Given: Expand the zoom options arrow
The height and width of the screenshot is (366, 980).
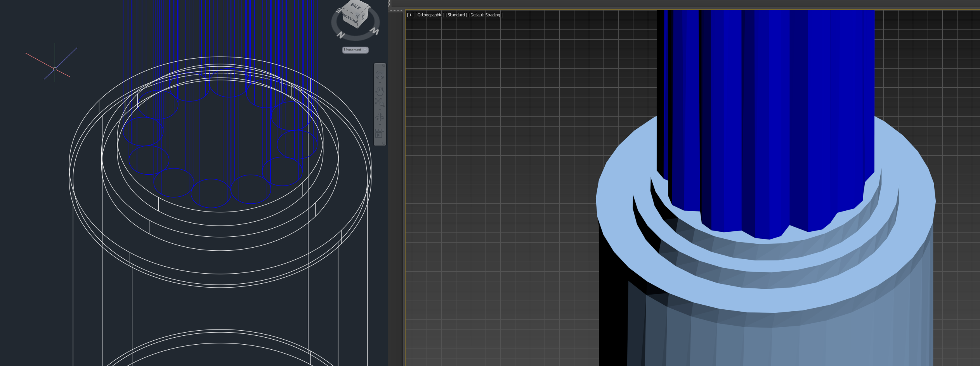Looking at the screenshot, I should pyautogui.click(x=380, y=110).
